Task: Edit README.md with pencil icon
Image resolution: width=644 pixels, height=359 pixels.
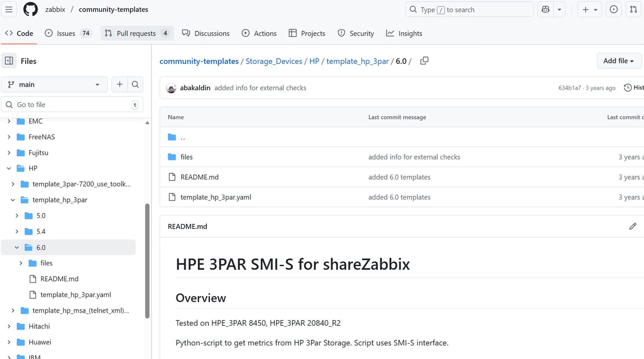Action: [x=632, y=227]
